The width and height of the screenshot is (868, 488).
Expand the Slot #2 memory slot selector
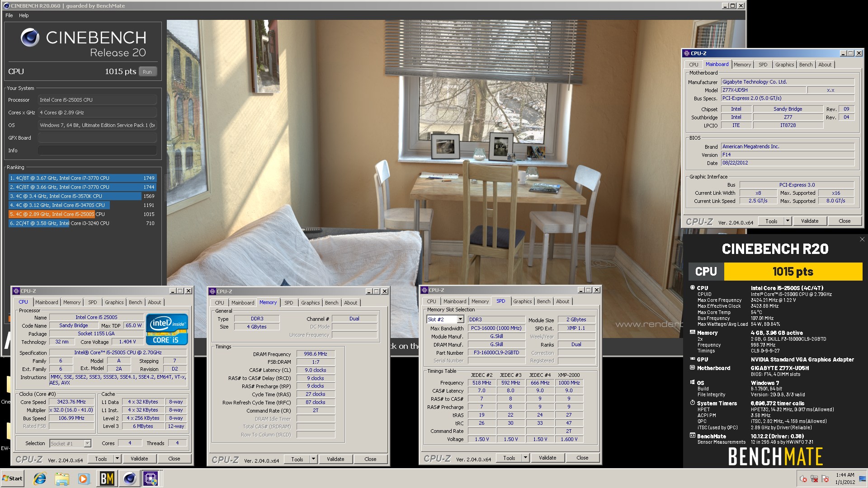460,319
